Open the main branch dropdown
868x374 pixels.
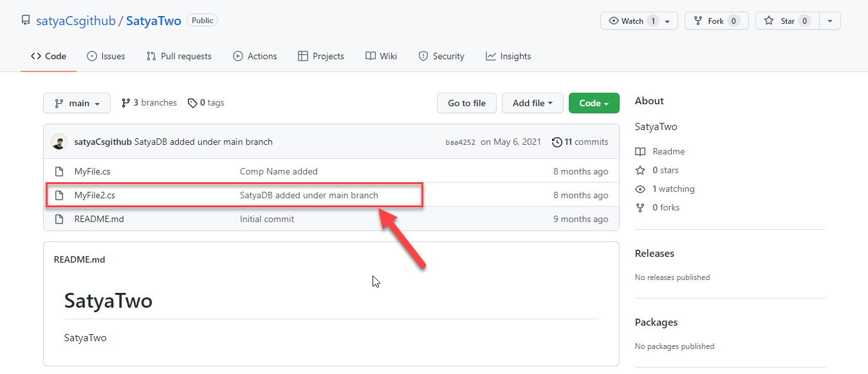coord(77,103)
